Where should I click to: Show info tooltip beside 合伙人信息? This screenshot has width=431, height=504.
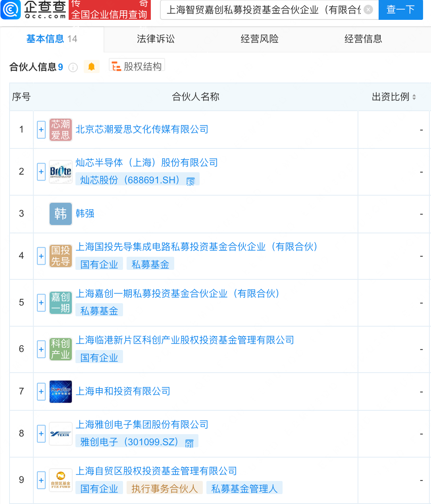pos(73,67)
